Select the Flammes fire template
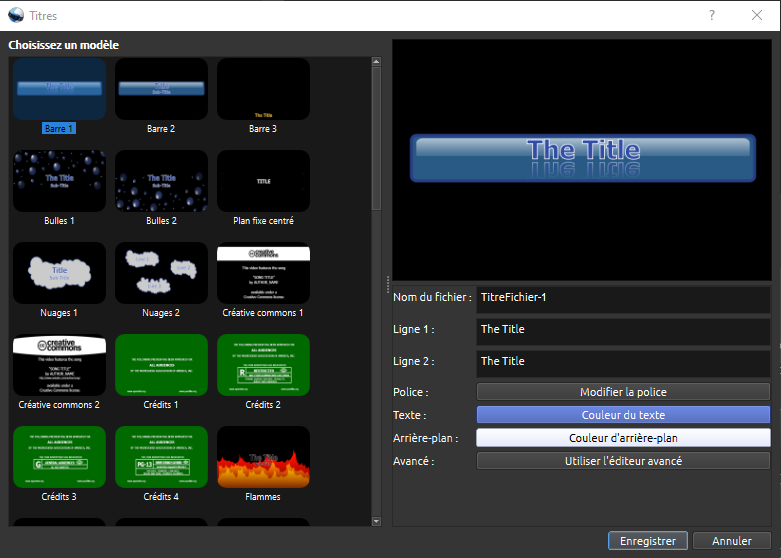The image size is (781, 558). click(x=263, y=456)
